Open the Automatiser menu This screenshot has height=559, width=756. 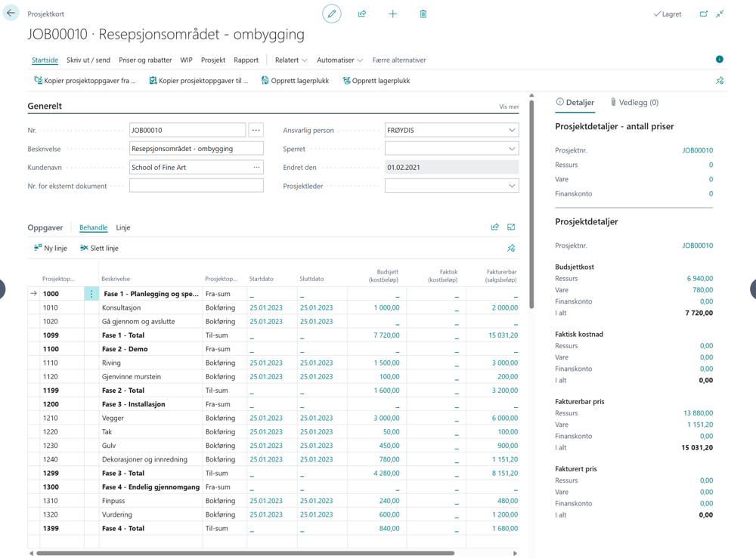(x=339, y=60)
